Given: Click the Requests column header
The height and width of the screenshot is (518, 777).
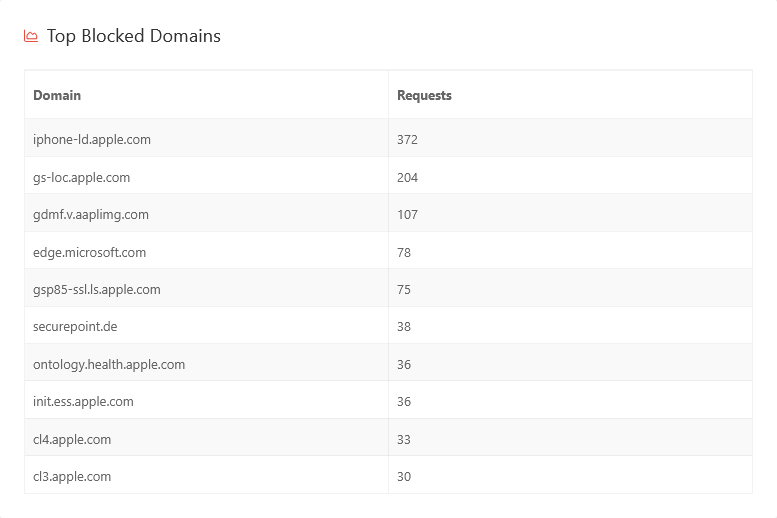Looking at the screenshot, I should [424, 96].
